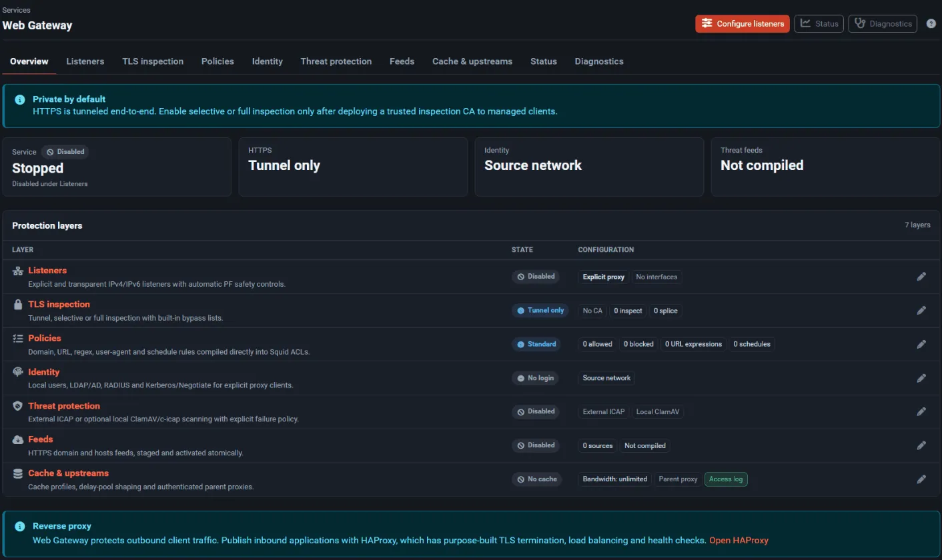Click the Configure listeners button
The image size is (942, 560).
coord(743,24)
